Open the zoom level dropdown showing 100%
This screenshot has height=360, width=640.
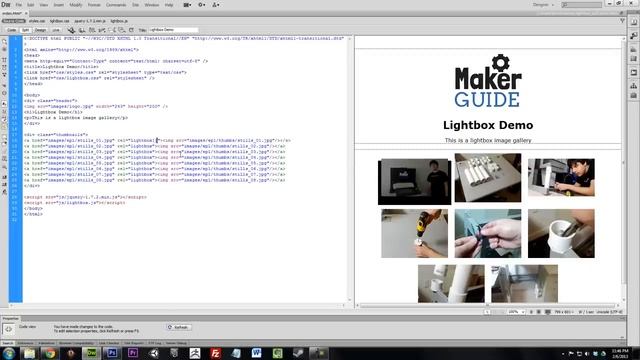pos(516,312)
